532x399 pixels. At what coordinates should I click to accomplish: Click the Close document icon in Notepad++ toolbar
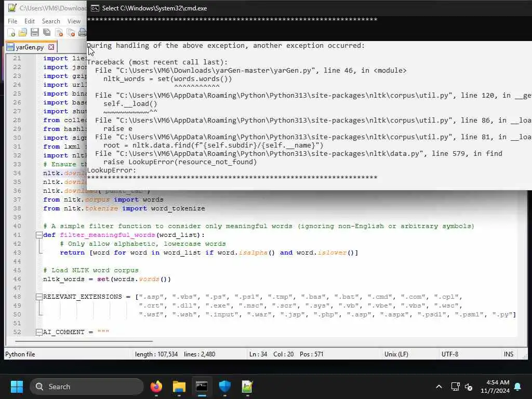coord(59,33)
